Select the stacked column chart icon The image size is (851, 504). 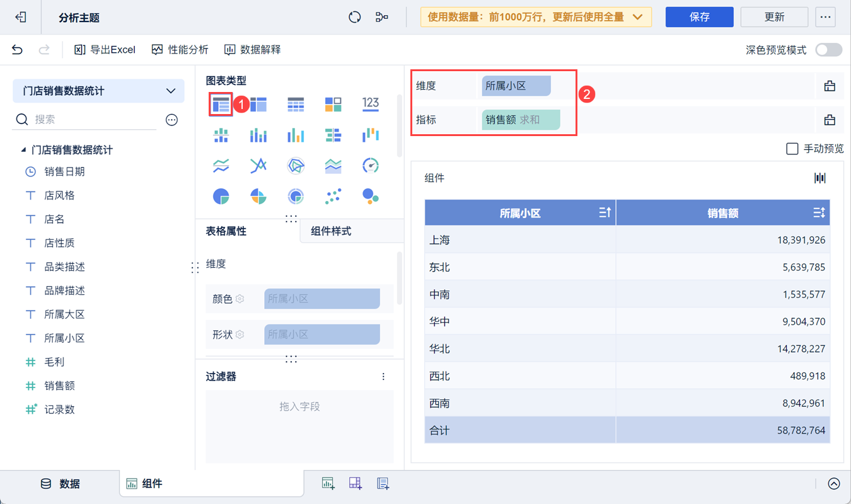258,135
